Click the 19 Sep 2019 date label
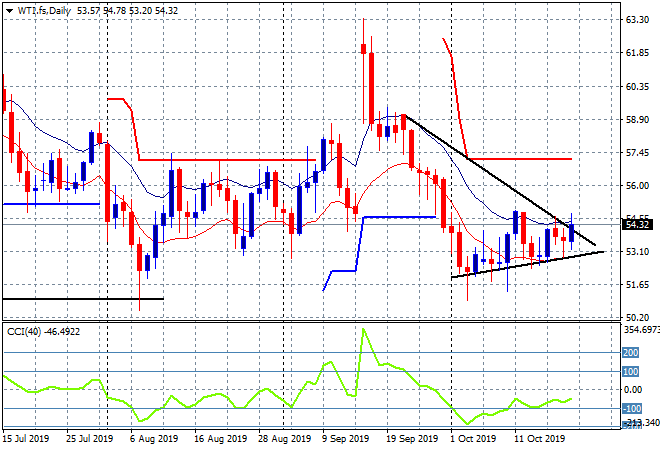Viewport: 660px width, 450px height. (x=412, y=439)
